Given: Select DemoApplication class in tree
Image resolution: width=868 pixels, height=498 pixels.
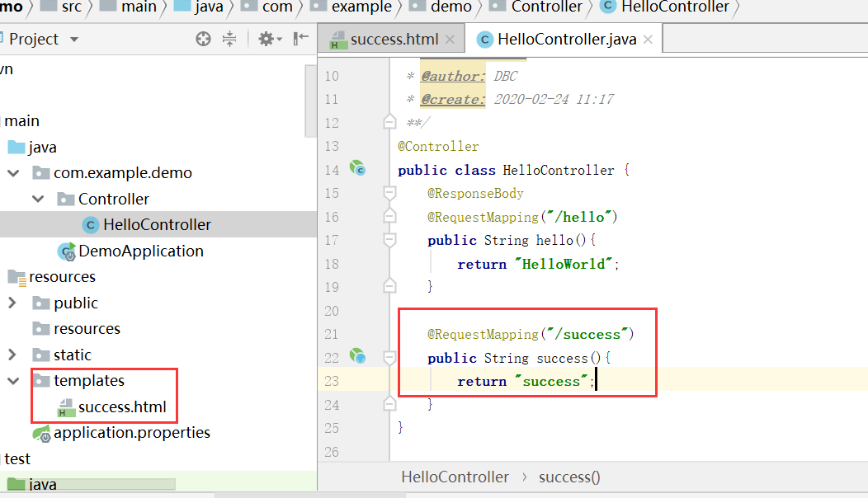Looking at the screenshot, I should point(140,251).
